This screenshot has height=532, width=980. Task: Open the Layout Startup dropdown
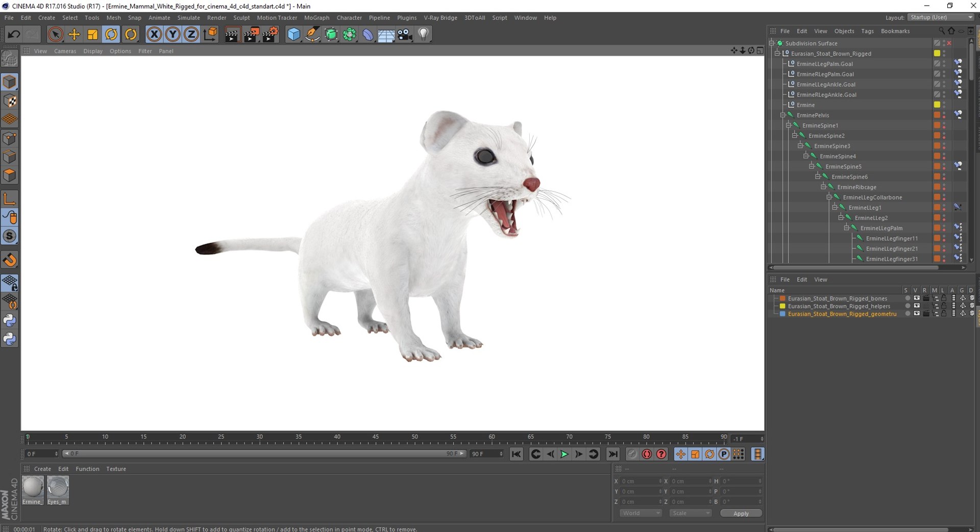click(x=941, y=17)
